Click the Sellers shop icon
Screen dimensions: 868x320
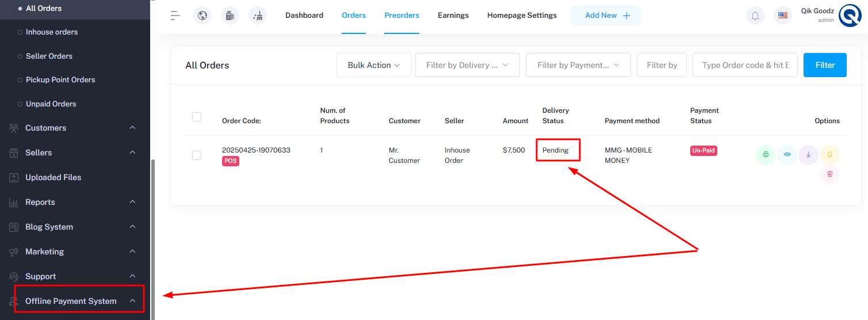click(x=14, y=153)
